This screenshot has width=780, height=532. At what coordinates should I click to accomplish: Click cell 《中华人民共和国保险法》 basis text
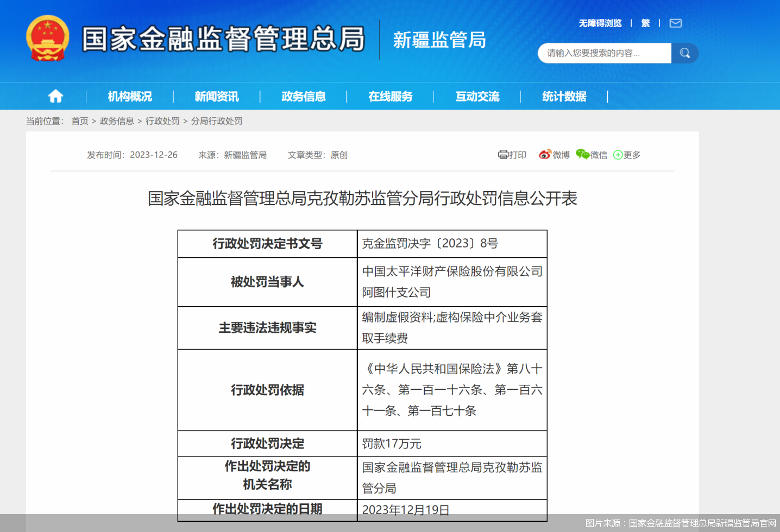click(x=452, y=390)
